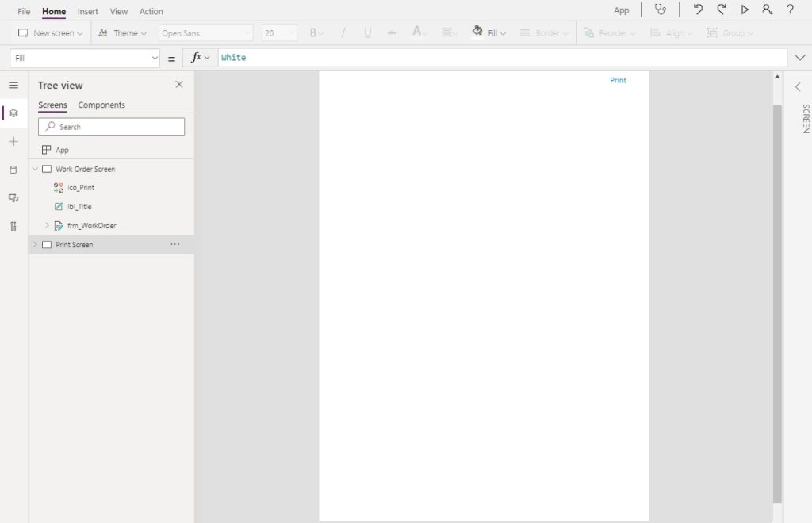
Task: Open the Share user icon
Action: point(768,10)
